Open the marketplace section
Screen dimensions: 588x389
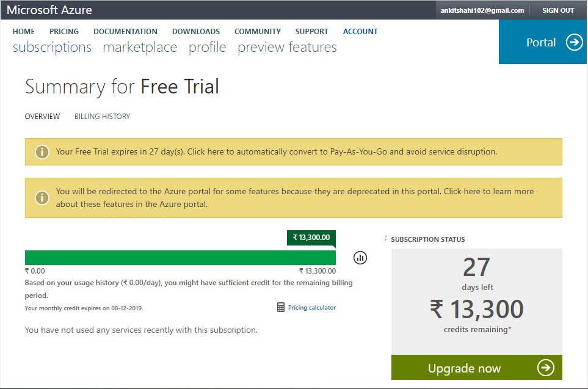[140, 47]
